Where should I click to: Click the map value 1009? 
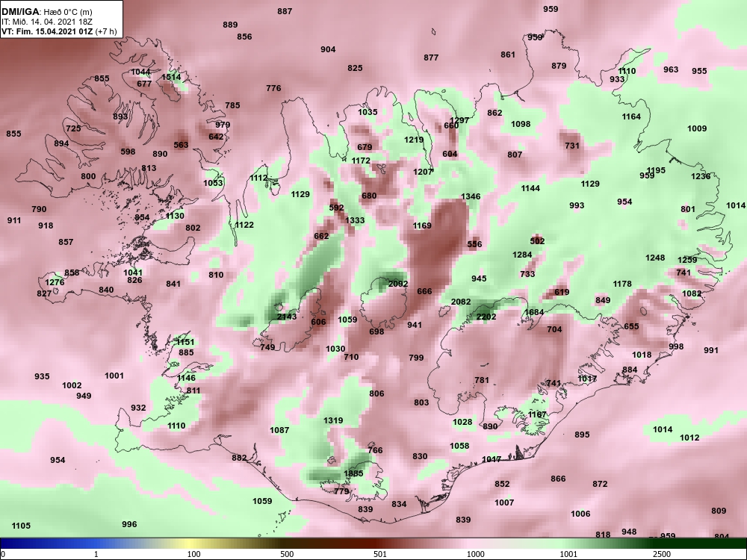coord(697,128)
